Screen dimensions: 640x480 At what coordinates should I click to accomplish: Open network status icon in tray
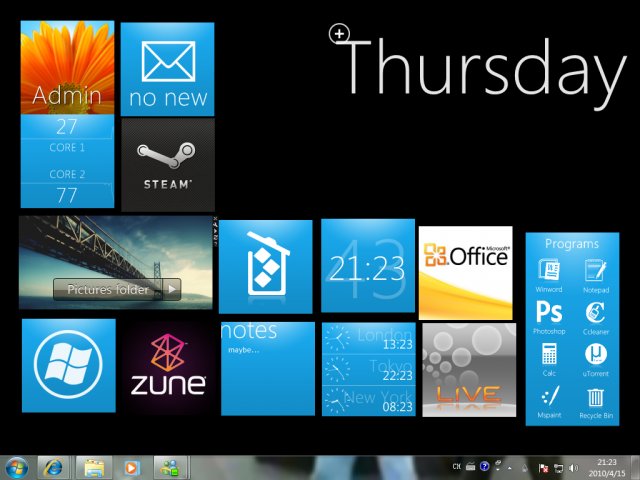point(558,468)
